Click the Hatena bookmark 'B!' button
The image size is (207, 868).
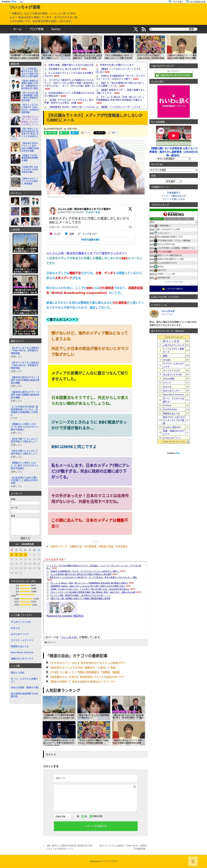pyautogui.click(x=74, y=133)
